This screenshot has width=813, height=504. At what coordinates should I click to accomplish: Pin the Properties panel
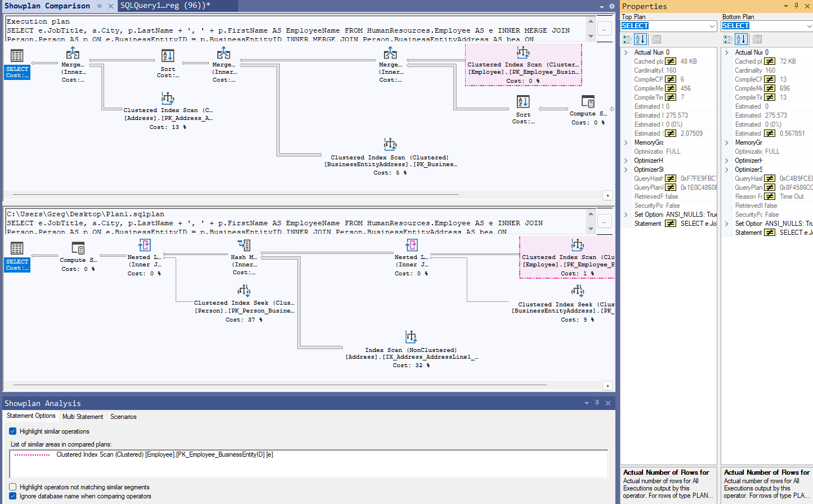(x=796, y=6)
